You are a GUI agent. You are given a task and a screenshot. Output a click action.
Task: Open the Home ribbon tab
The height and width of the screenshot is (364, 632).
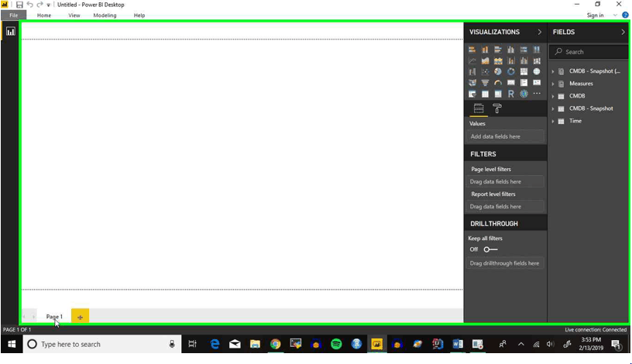[44, 15]
